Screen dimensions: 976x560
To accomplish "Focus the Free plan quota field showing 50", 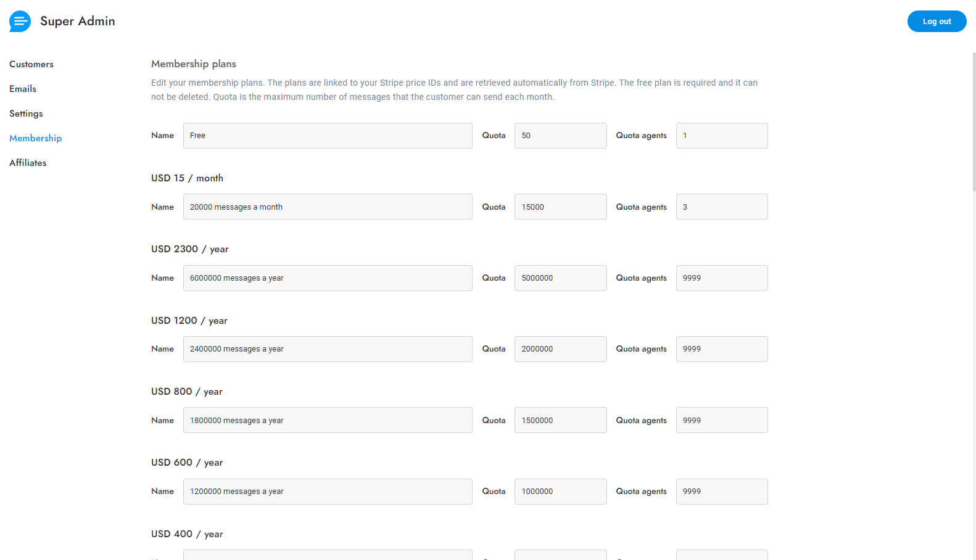I will tap(560, 136).
